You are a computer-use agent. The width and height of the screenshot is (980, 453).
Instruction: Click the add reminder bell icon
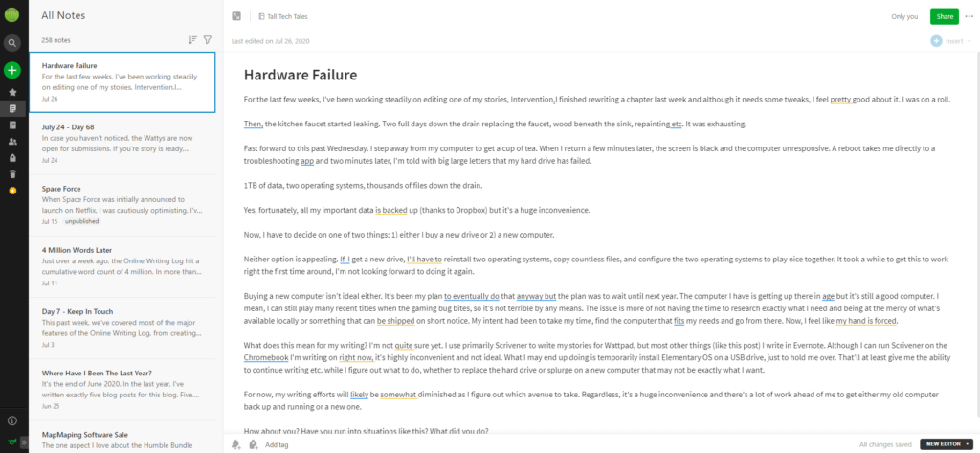pyautogui.click(x=236, y=444)
